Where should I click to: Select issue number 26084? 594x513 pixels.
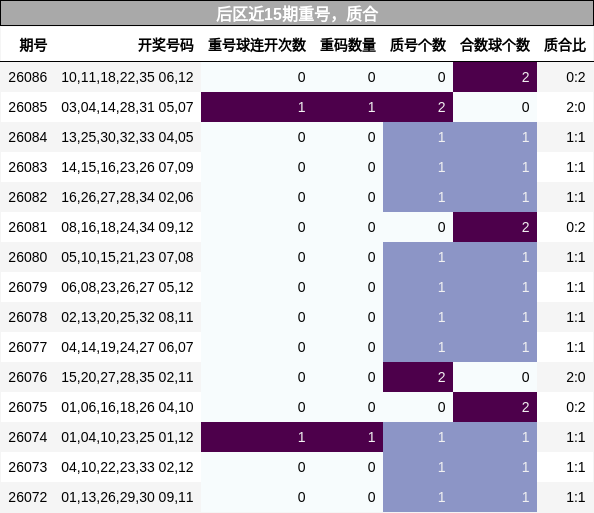(28, 137)
